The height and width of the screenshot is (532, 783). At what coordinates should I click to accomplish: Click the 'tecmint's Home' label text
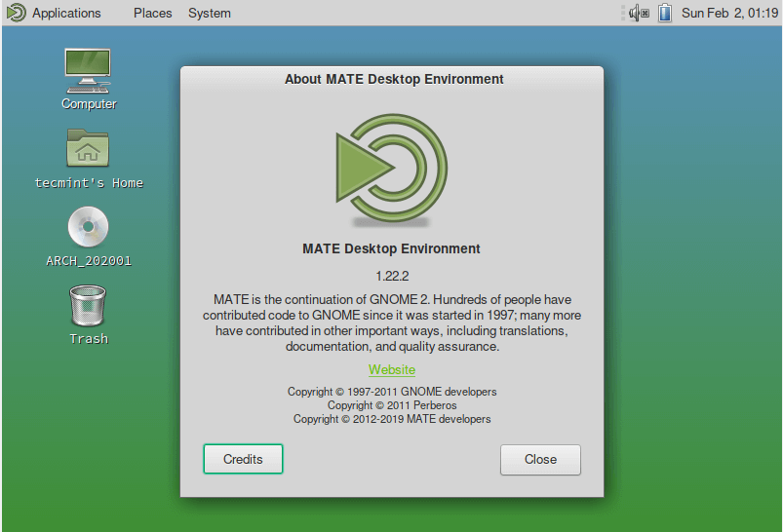point(89,183)
